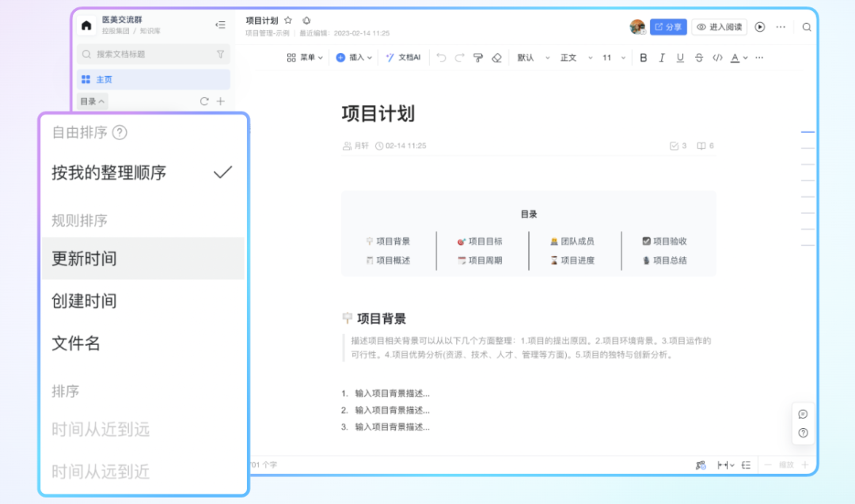Open the filter funnel in search box
The width and height of the screenshot is (855, 504).
[220, 55]
